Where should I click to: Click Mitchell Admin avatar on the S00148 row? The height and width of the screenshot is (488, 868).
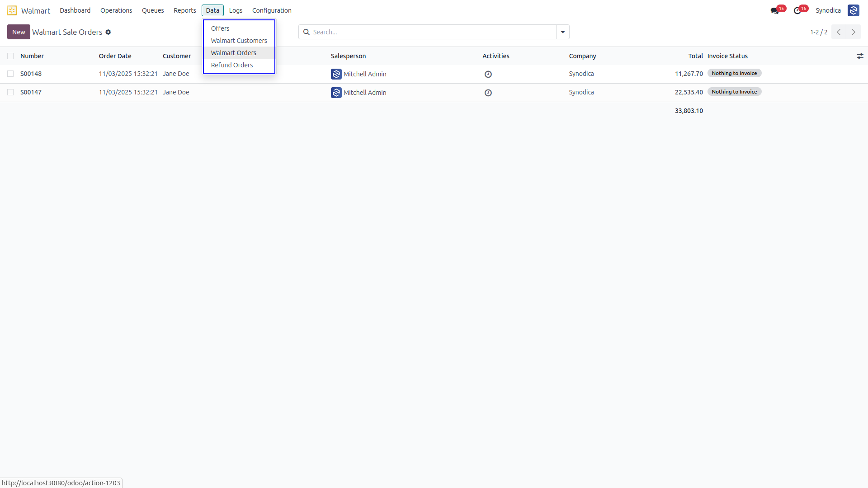point(336,74)
